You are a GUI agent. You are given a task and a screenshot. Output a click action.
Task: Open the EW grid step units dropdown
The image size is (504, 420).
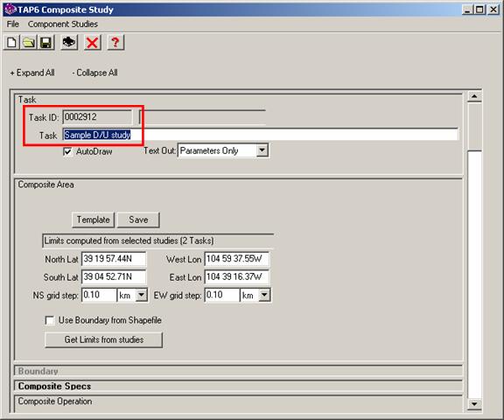point(264,295)
